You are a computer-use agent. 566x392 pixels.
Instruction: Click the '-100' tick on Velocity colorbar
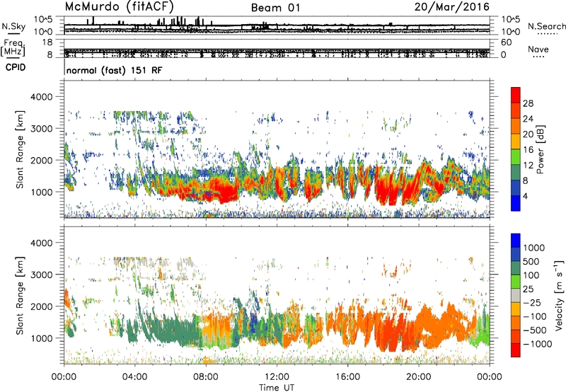coord(535,316)
